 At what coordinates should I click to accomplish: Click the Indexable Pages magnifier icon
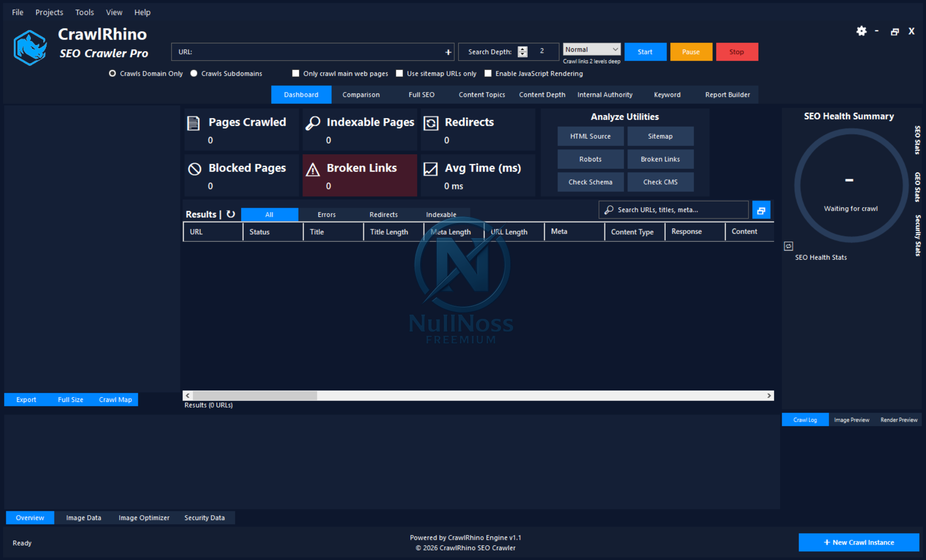313,123
